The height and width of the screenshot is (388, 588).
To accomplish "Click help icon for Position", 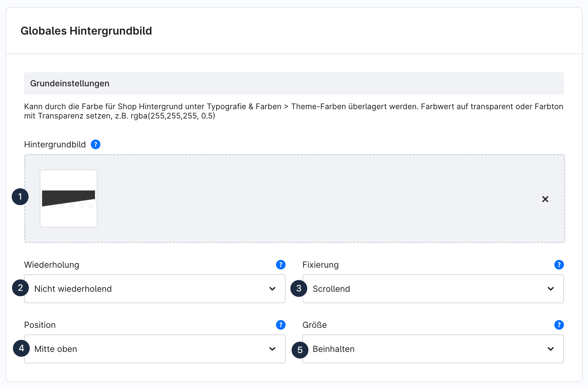I will click(x=280, y=325).
